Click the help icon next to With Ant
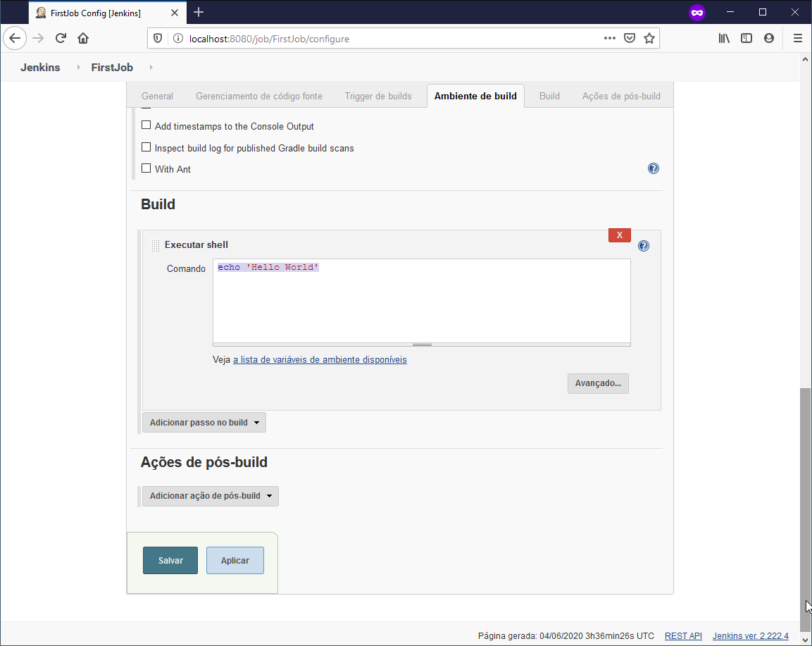This screenshot has width=812, height=646. click(x=653, y=169)
